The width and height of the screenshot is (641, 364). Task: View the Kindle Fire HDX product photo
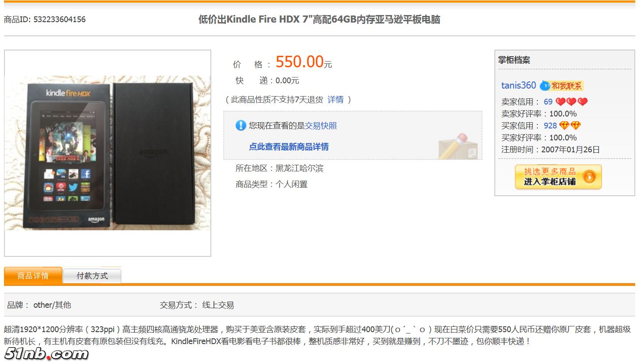pyautogui.click(x=108, y=153)
